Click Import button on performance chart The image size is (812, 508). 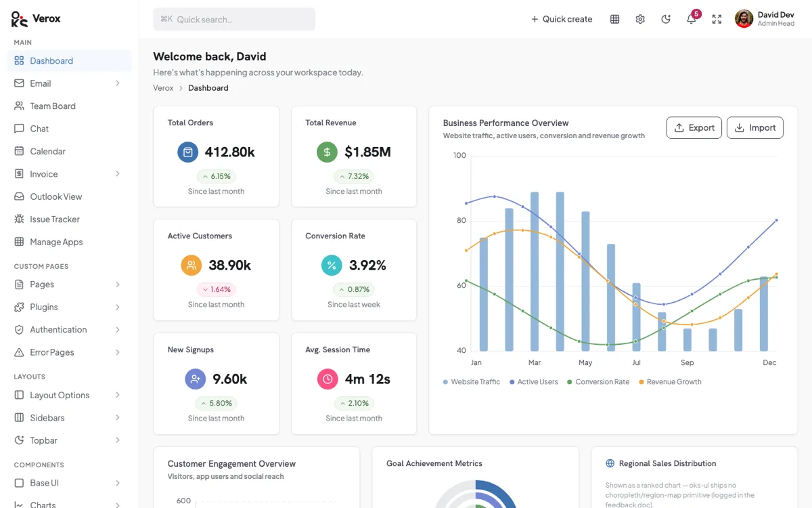(x=755, y=128)
